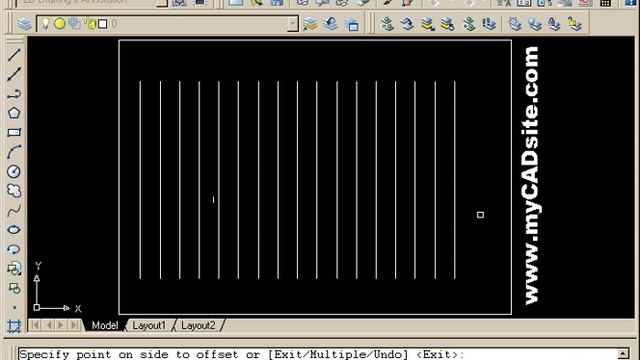Click the last-tab navigation arrow
Viewport: 640px width, 360px height.
(74, 325)
